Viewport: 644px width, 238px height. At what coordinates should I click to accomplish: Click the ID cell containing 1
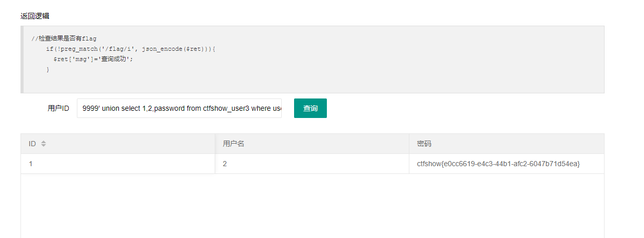(x=31, y=164)
